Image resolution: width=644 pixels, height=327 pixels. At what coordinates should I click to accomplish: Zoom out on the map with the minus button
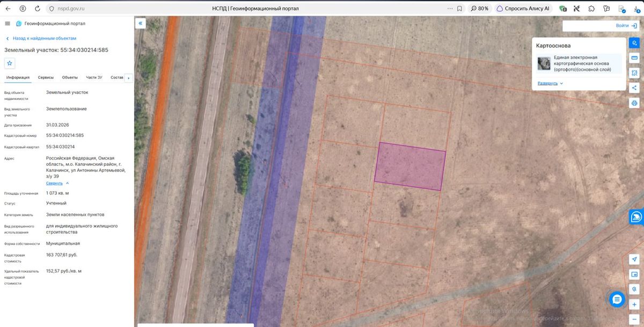click(634, 319)
